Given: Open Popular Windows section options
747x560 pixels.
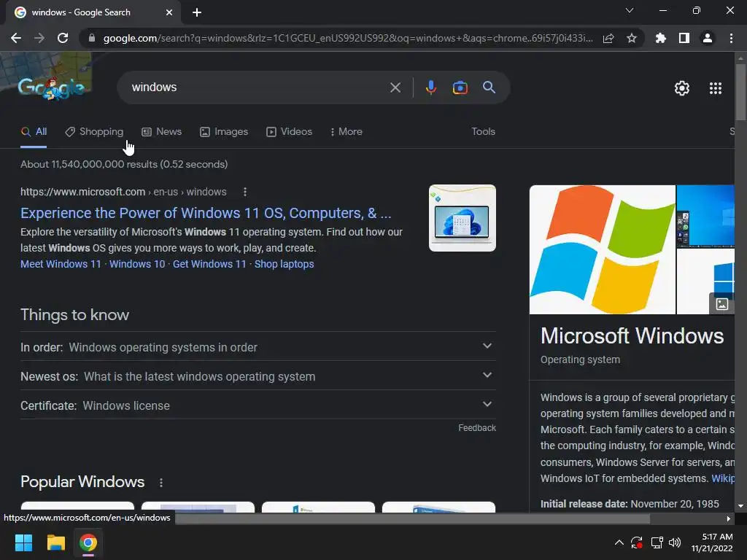Looking at the screenshot, I should [161, 483].
